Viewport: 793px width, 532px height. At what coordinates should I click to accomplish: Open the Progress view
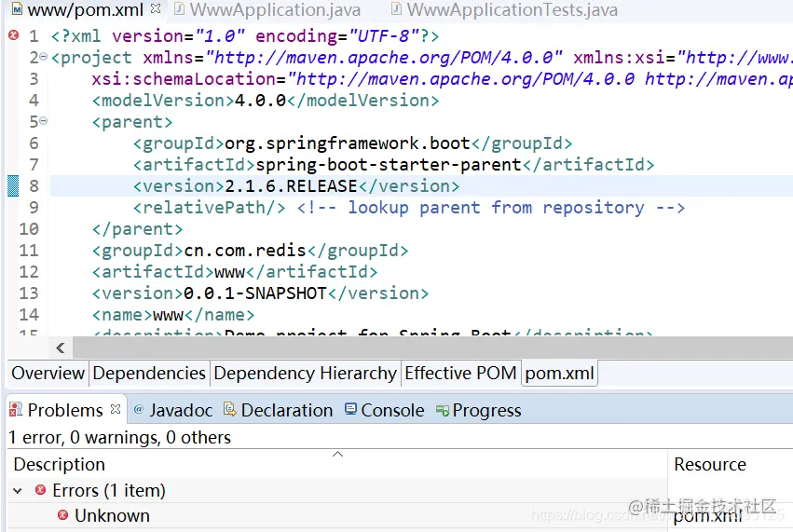(x=478, y=410)
